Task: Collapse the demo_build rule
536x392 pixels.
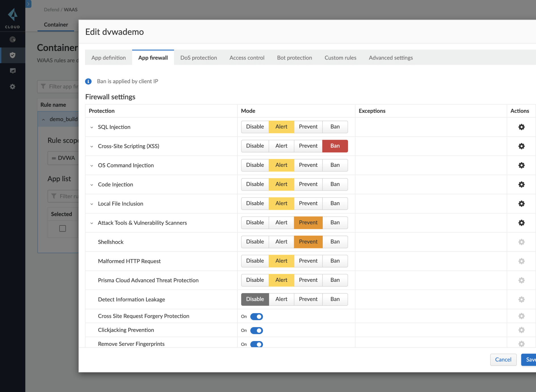Action: click(x=44, y=119)
